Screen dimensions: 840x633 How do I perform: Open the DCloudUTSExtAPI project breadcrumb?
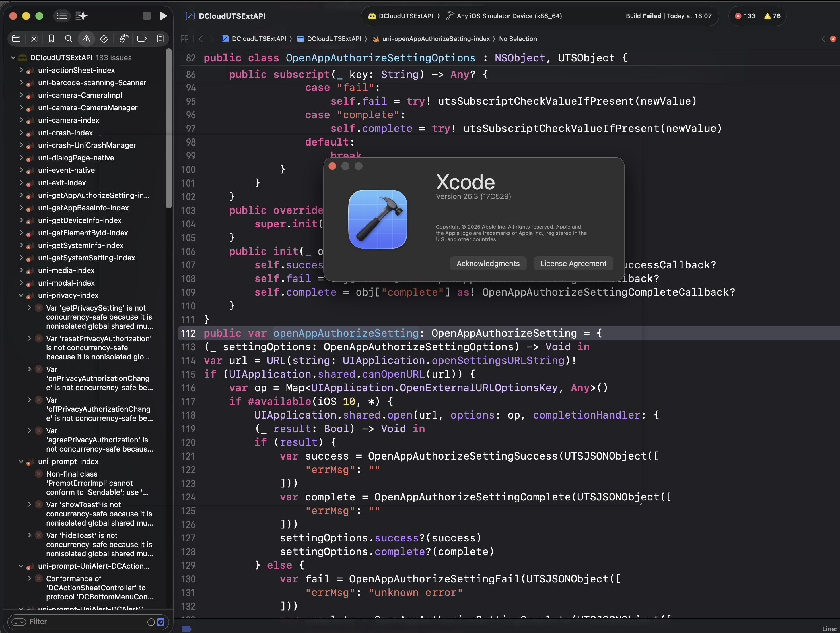pyautogui.click(x=254, y=39)
